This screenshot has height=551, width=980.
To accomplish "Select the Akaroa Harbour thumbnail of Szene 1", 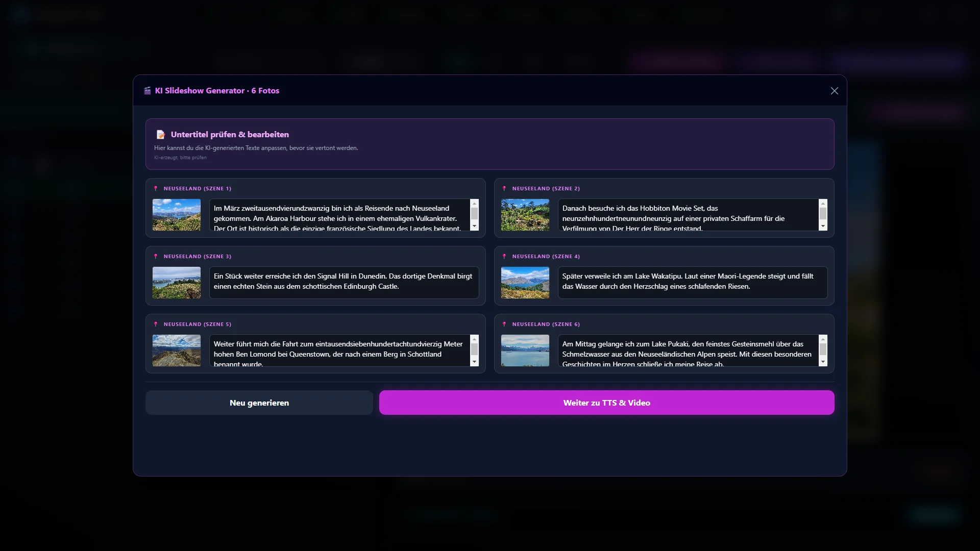I will (177, 215).
